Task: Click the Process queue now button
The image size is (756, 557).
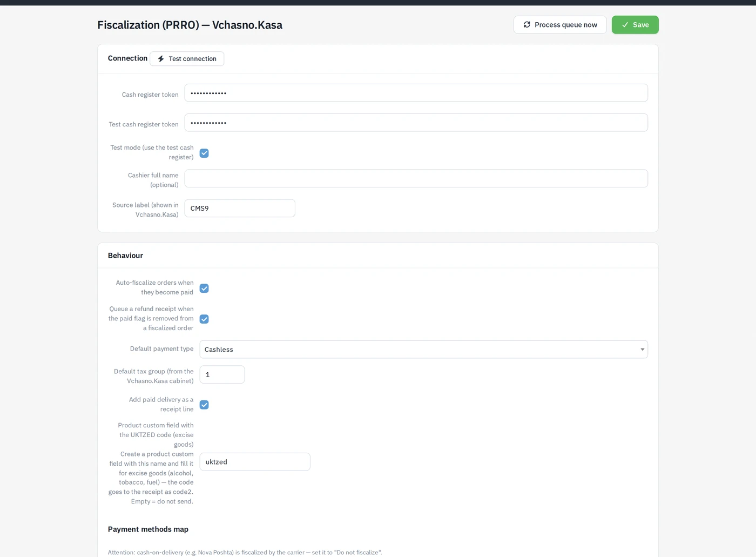Action: (560, 25)
